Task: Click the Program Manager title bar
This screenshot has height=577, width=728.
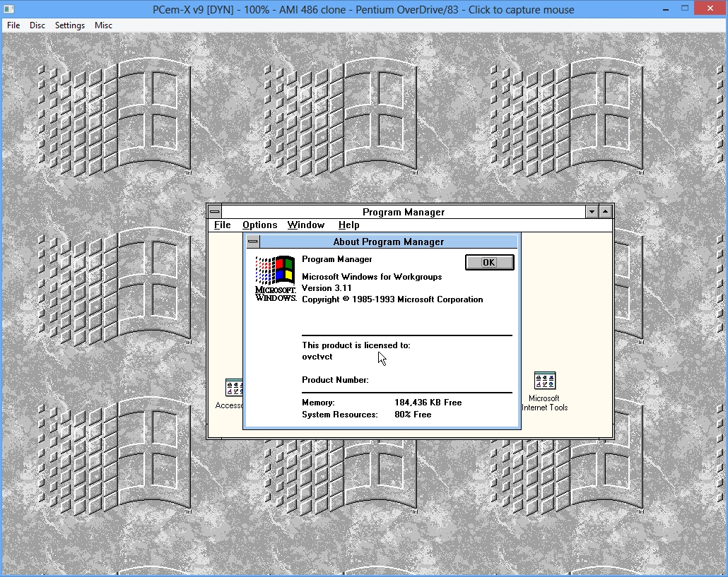Action: click(x=404, y=212)
